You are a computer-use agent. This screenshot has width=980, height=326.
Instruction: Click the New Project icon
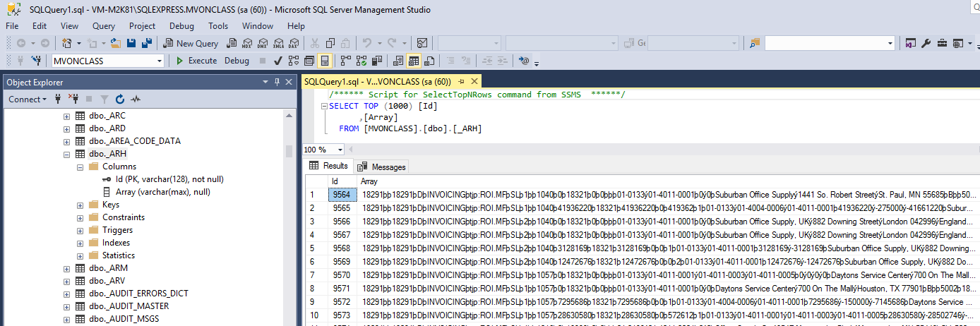coord(68,43)
